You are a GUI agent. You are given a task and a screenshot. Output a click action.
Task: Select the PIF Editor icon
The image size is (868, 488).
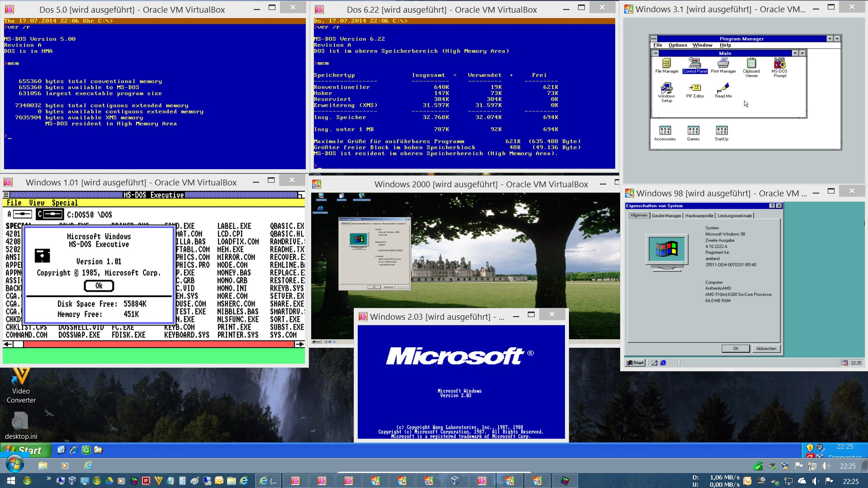[695, 90]
